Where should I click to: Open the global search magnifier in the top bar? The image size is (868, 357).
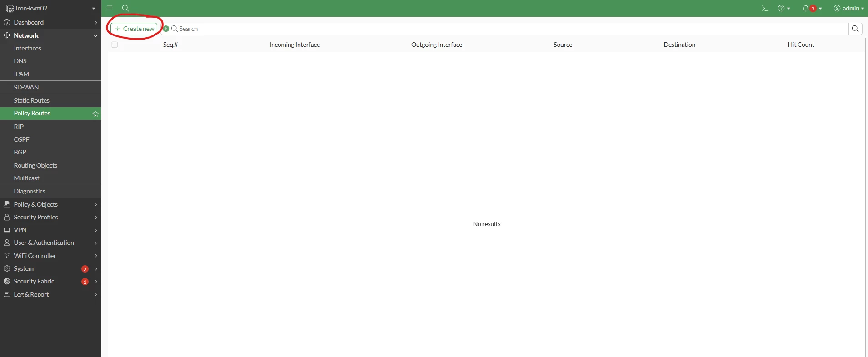tap(125, 8)
